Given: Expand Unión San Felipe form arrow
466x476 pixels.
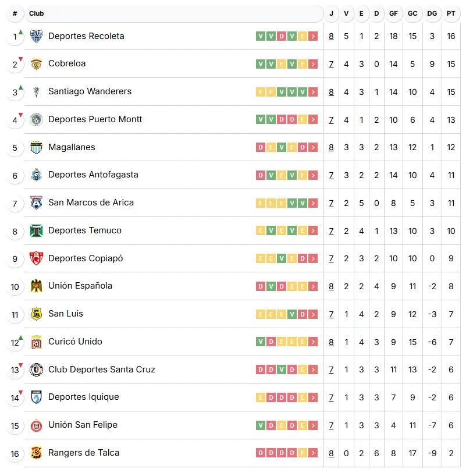Looking at the screenshot, I should (314, 425).
